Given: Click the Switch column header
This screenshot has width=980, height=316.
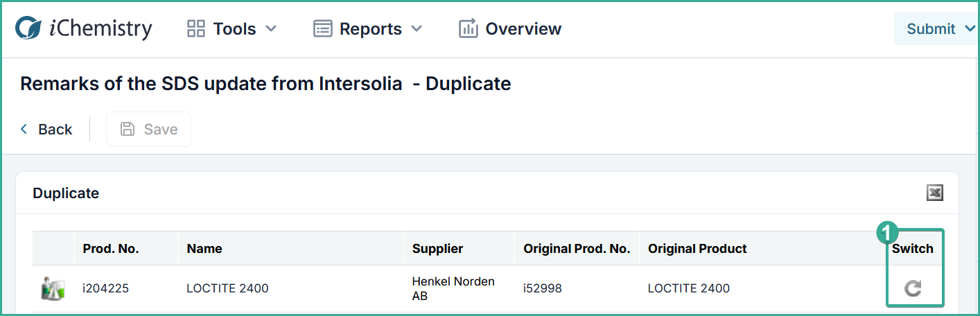Looking at the screenshot, I should pos(913,249).
